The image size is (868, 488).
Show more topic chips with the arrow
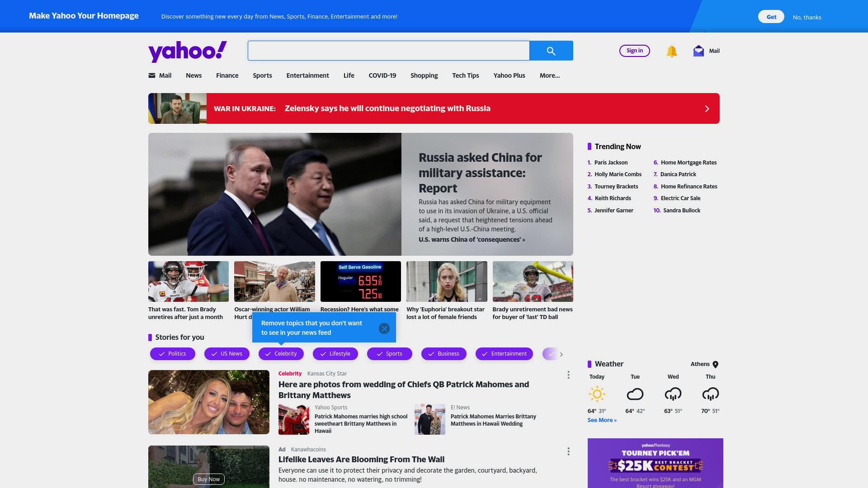(x=561, y=354)
